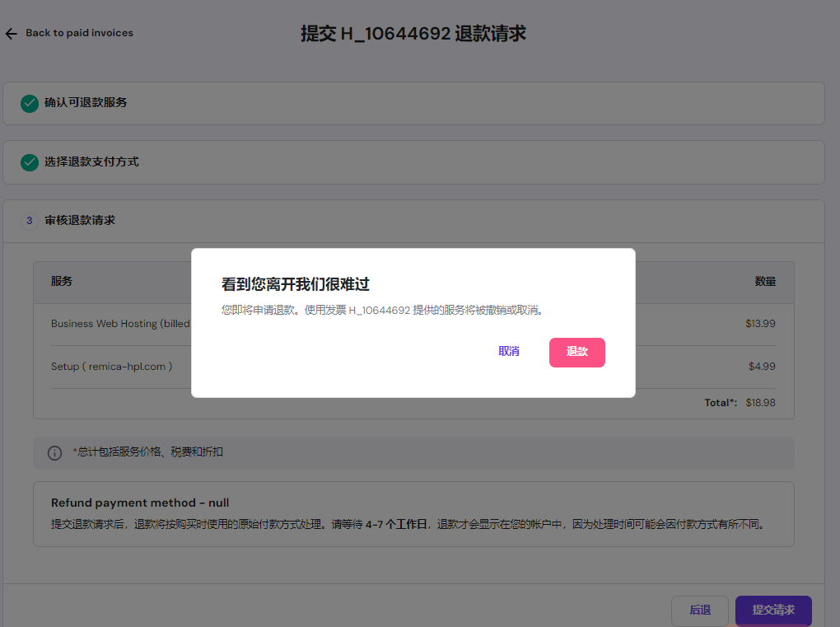
Task: Click the purple 提交请求 submit button
Action: (x=772, y=610)
